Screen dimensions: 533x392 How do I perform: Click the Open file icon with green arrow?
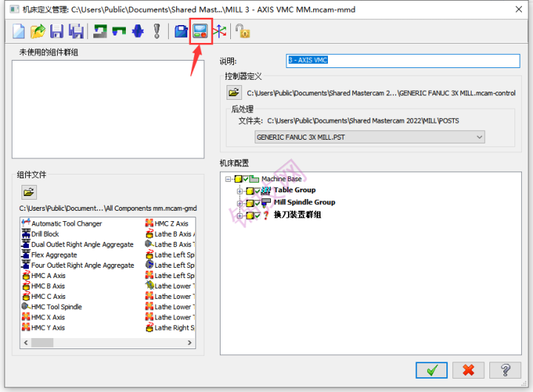[x=38, y=31]
